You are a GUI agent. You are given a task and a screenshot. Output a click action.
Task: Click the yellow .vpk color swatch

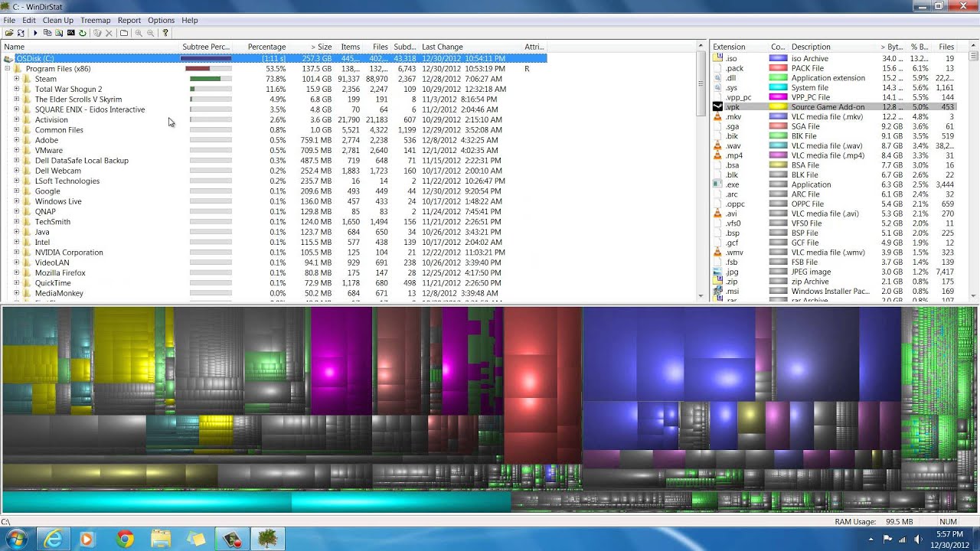(x=778, y=107)
